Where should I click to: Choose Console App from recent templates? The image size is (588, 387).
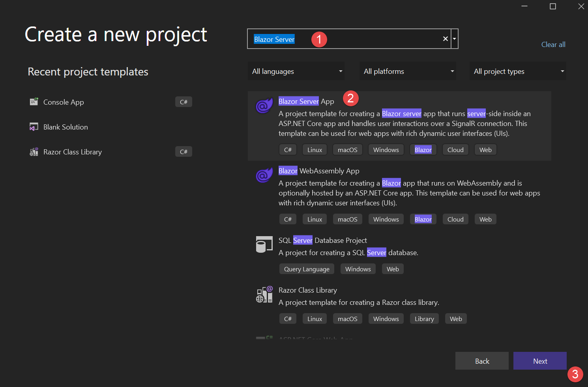(64, 102)
